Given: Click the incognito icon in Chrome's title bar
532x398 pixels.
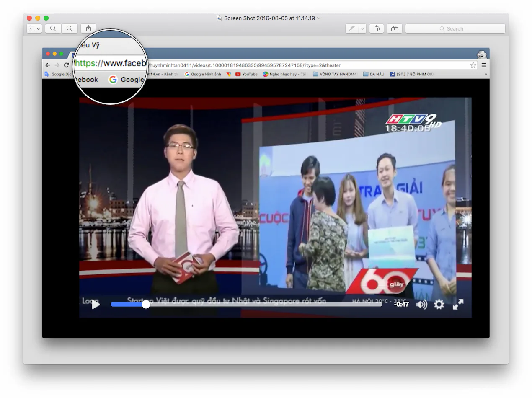Looking at the screenshot, I should pyautogui.click(x=482, y=54).
